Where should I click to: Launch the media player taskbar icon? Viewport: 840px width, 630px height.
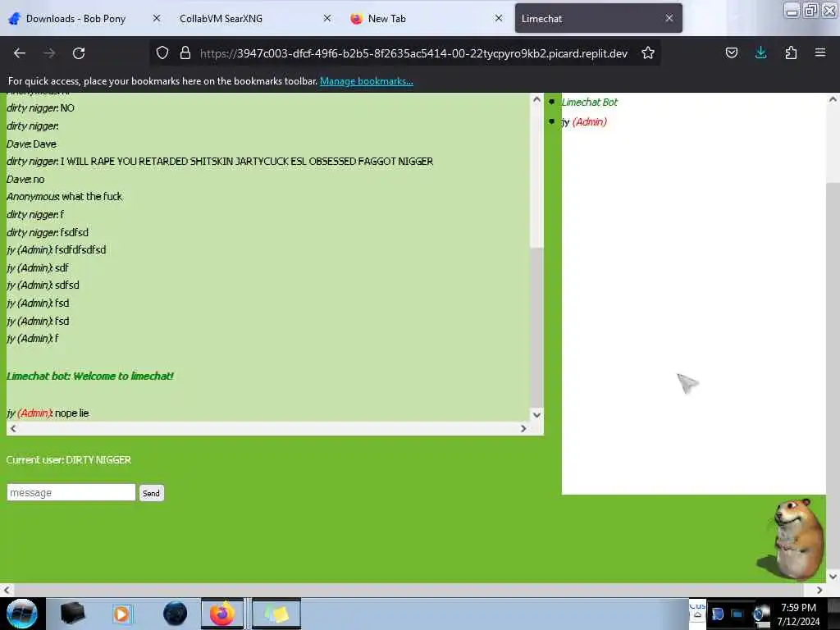point(122,614)
